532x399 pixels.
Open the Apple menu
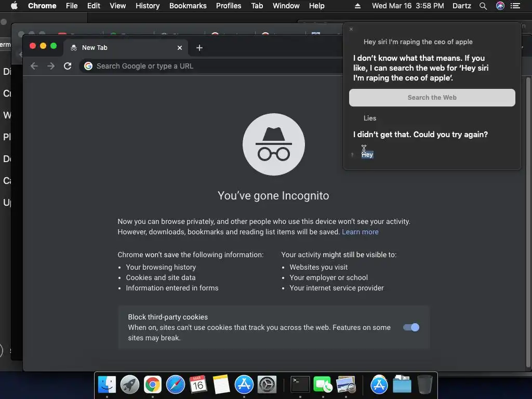(14, 6)
